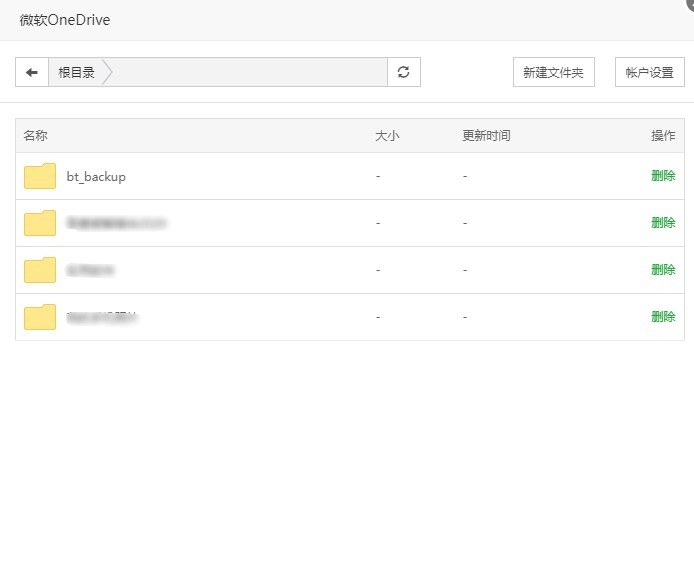This screenshot has width=694, height=579.
Task: Select the 根目录 breadcrumb
Action: pos(77,72)
